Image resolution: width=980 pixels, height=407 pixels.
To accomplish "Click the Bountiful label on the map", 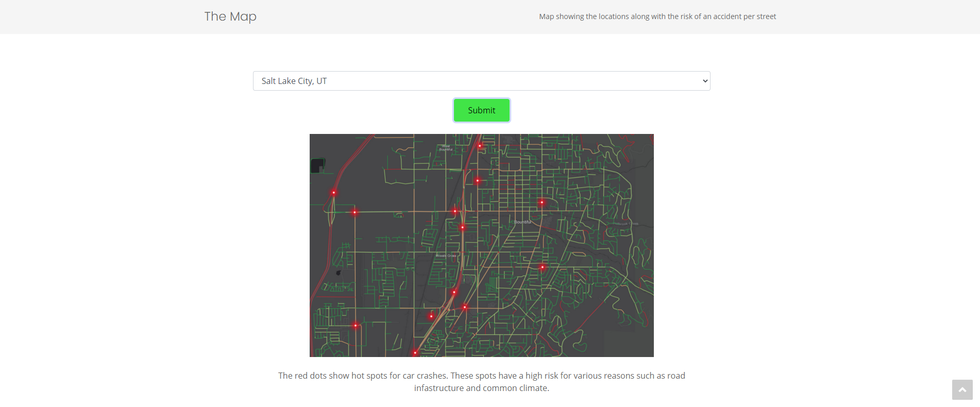I will tap(522, 222).
